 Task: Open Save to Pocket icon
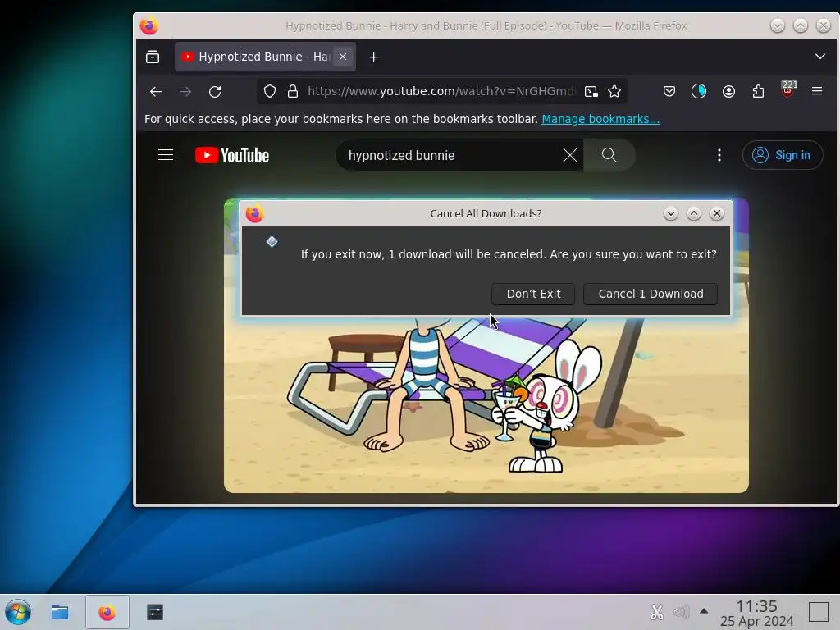(x=669, y=92)
